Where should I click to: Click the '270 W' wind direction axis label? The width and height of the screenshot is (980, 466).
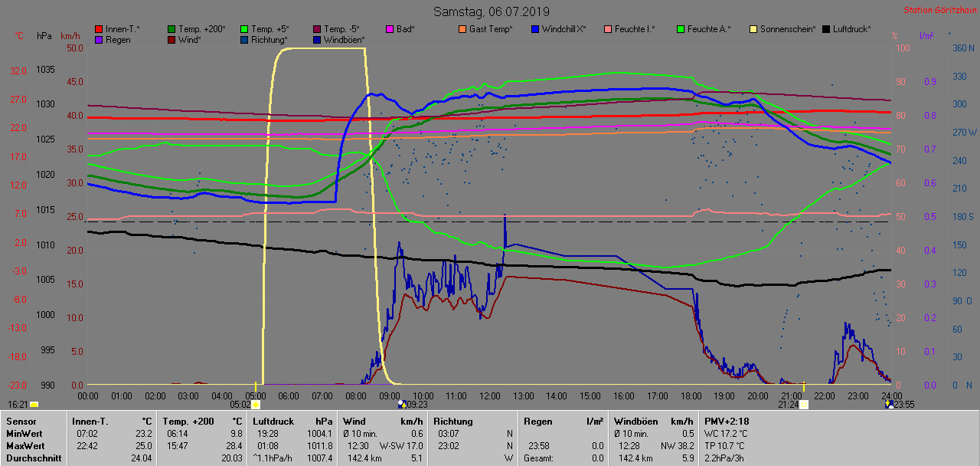click(963, 132)
